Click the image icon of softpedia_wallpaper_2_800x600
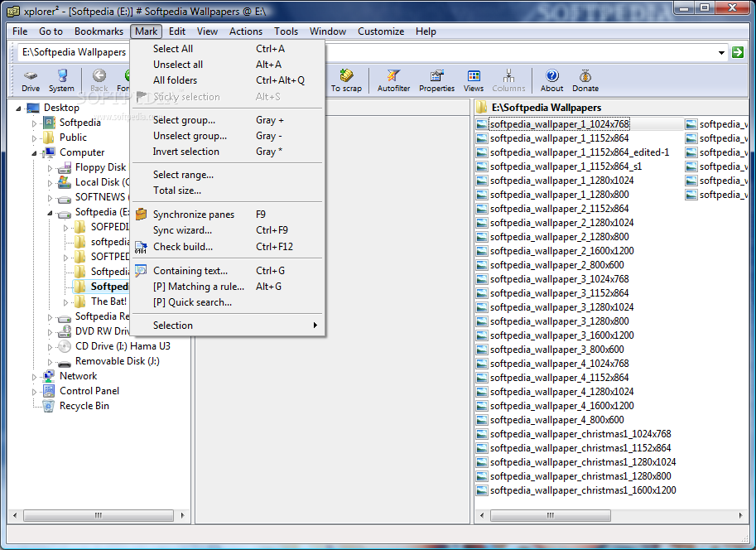 [481, 265]
